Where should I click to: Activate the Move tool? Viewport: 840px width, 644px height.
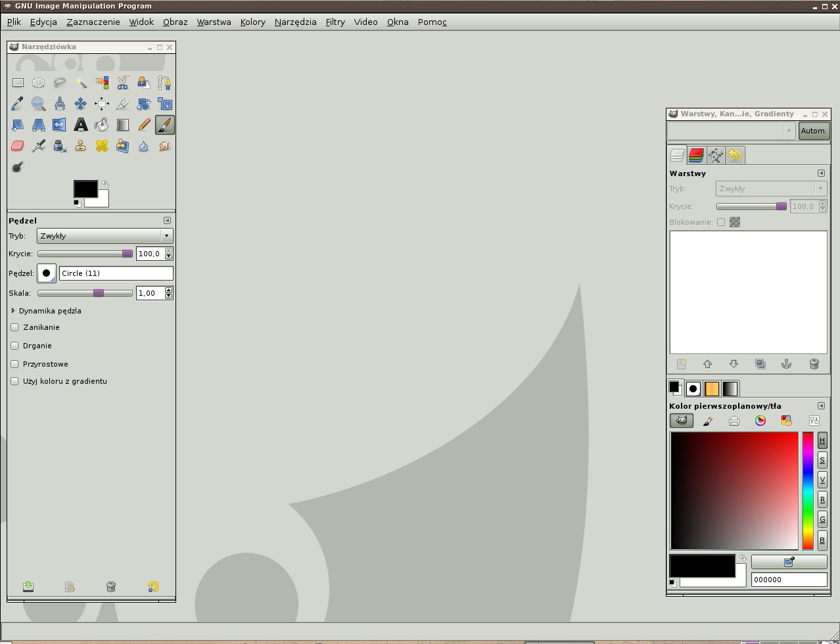pyautogui.click(x=81, y=104)
